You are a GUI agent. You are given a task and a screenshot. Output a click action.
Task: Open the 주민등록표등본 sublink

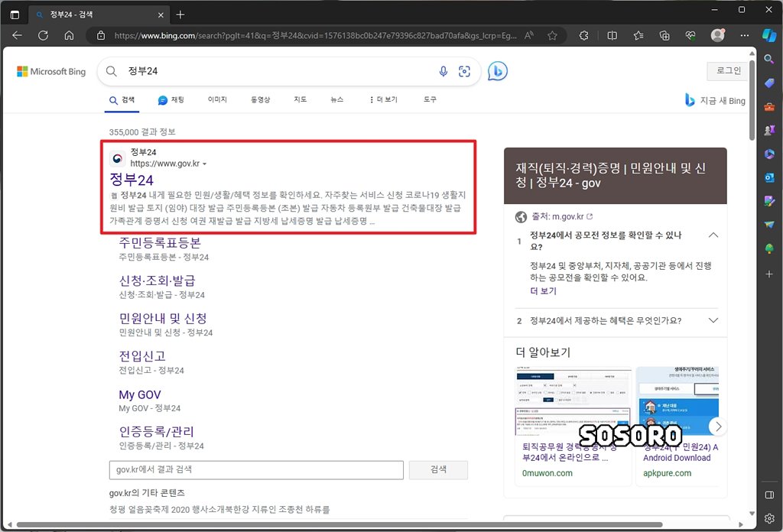coord(160,243)
